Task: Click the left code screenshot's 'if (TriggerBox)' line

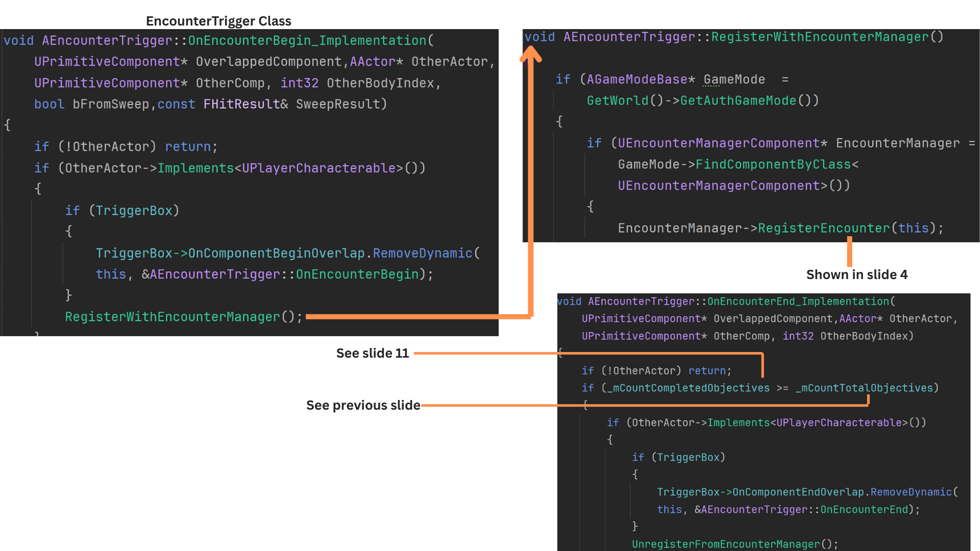Action: [x=122, y=211]
